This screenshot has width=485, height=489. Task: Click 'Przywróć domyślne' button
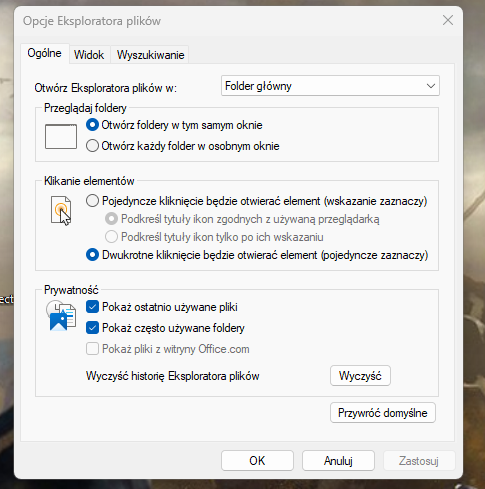pos(383,413)
